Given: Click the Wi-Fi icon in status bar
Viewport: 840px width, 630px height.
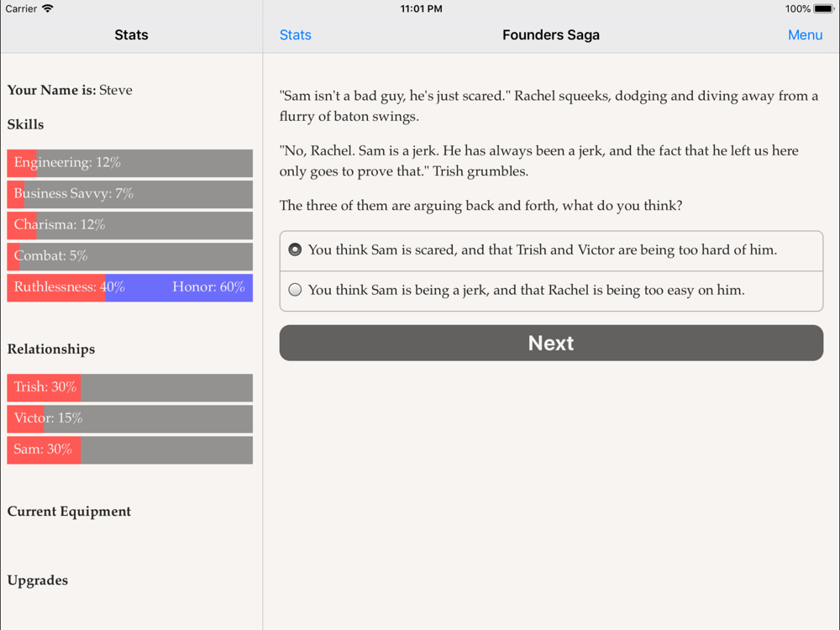Looking at the screenshot, I should (x=48, y=8).
